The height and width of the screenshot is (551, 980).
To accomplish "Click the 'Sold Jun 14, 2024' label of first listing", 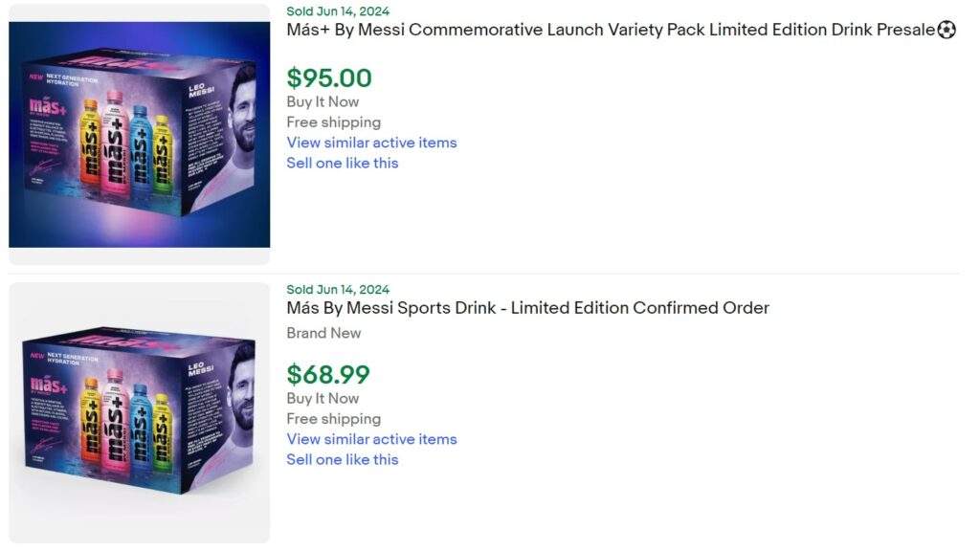I will 338,11.
